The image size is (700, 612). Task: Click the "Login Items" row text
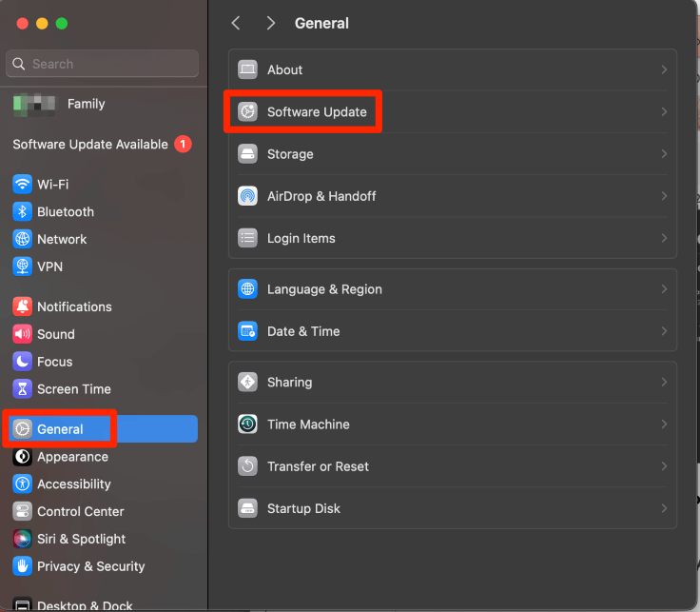[x=301, y=238]
